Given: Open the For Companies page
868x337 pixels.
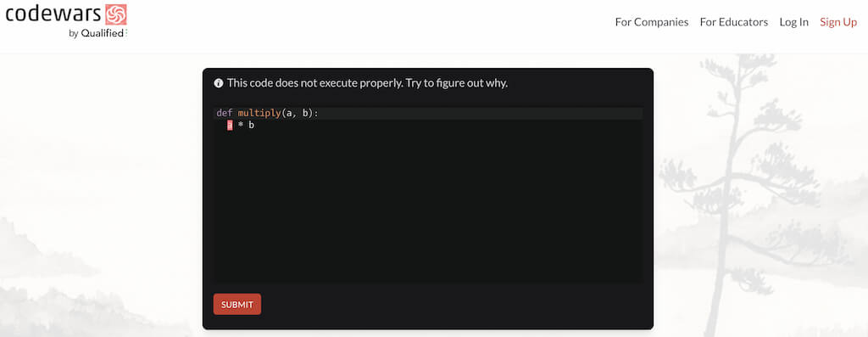Looking at the screenshot, I should (652, 22).
